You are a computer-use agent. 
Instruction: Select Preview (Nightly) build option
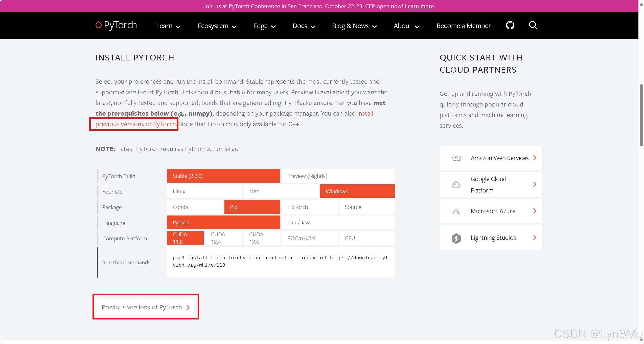tap(338, 176)
